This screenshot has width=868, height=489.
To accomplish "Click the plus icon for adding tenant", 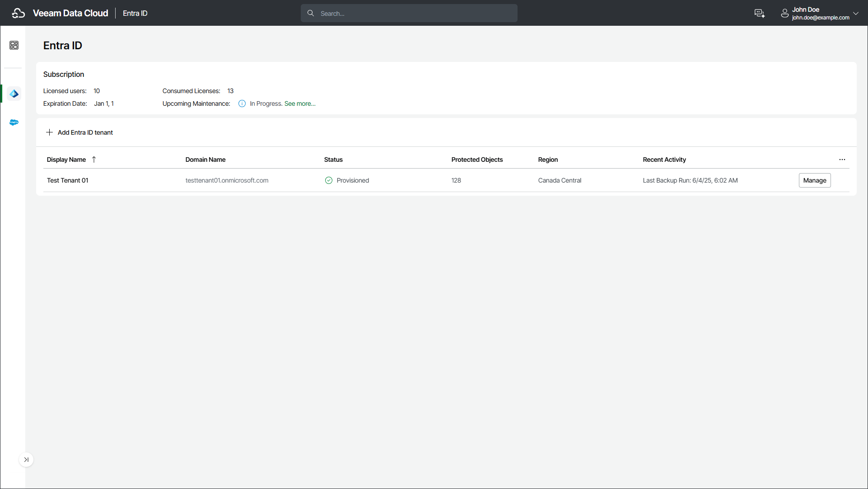I will [50, 132].
